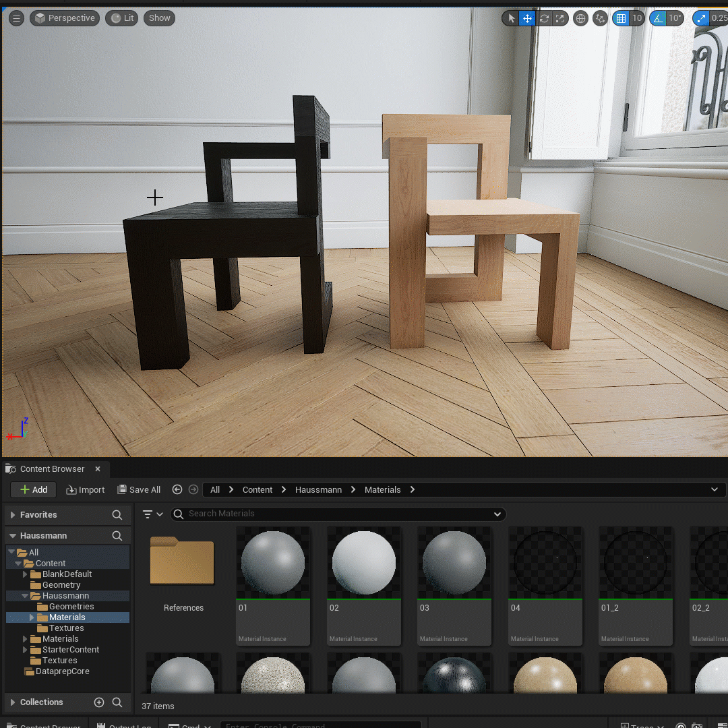Image resolution: width=728 pixels, height=728 pixels.
Task: Expand the StarterContent folder
Action: 25,650
